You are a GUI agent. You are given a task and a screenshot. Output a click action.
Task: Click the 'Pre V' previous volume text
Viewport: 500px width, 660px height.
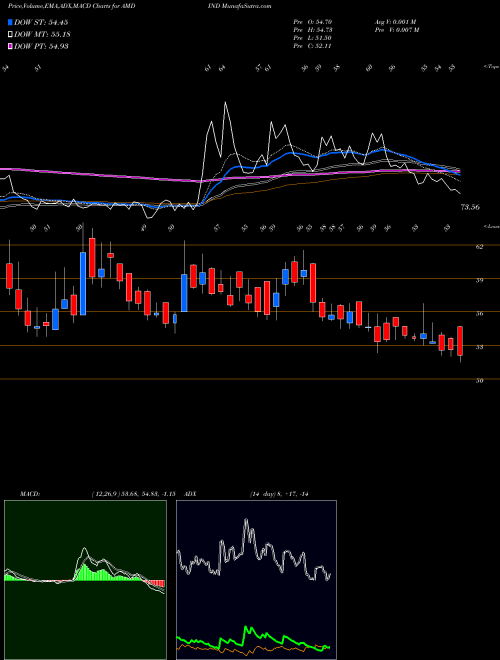point(398,29)
